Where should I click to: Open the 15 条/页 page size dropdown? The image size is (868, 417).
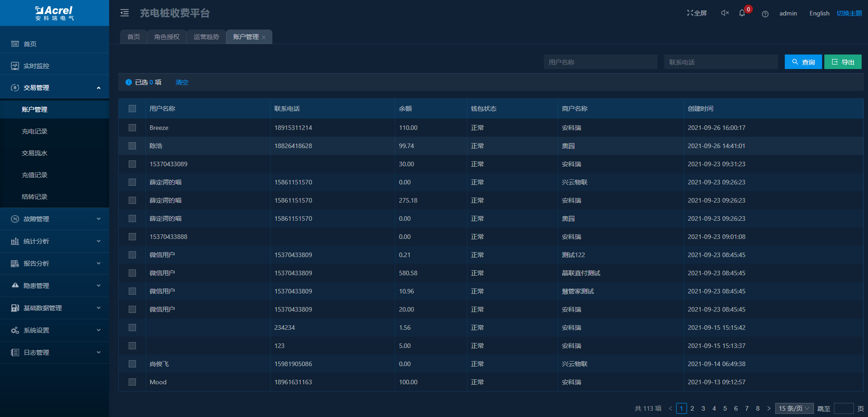pyautogui.click(x=794, y=408)
